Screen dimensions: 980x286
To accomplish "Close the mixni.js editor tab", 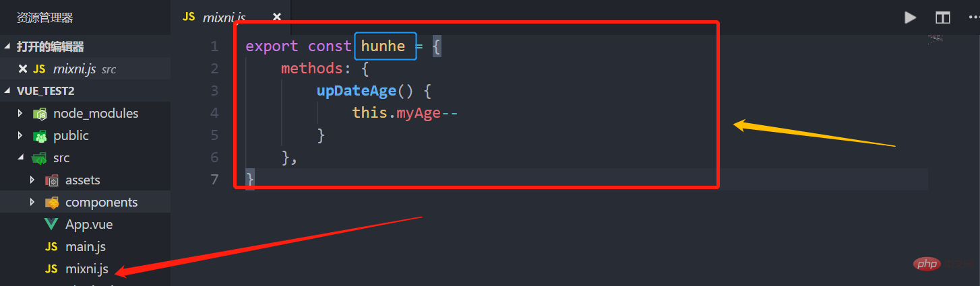I will click(x=277, y=17).
